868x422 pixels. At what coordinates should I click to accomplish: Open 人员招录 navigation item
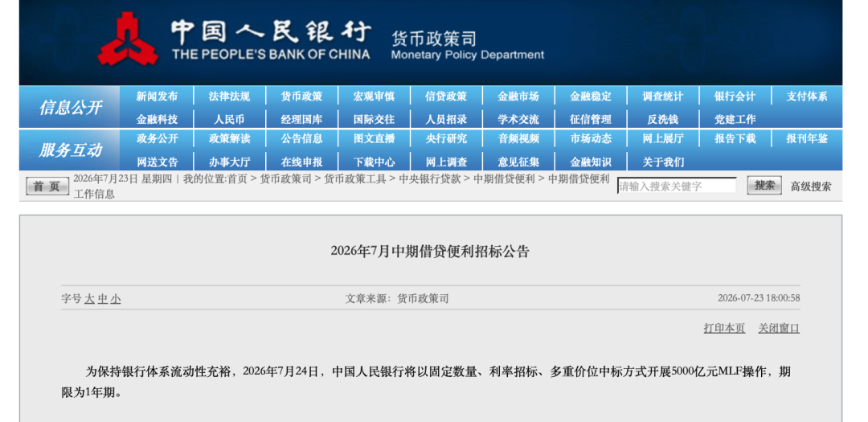tap(446, 119)
